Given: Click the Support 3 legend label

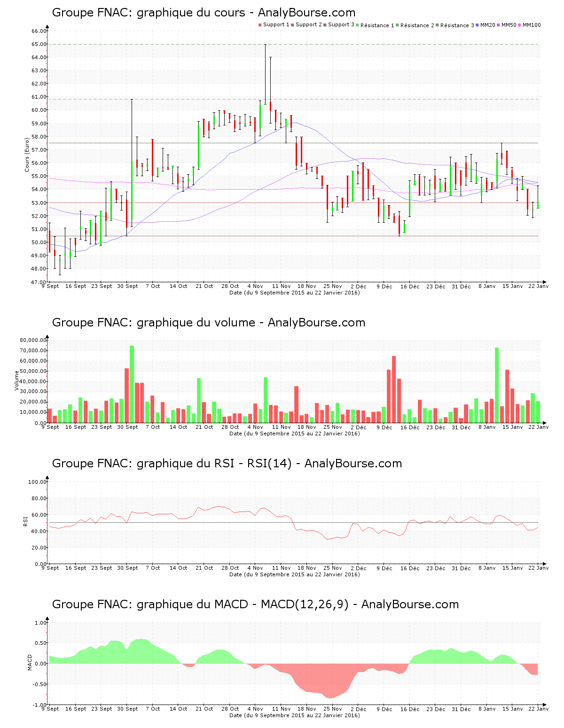Looking at the screenshot, I should pos(341,25).
